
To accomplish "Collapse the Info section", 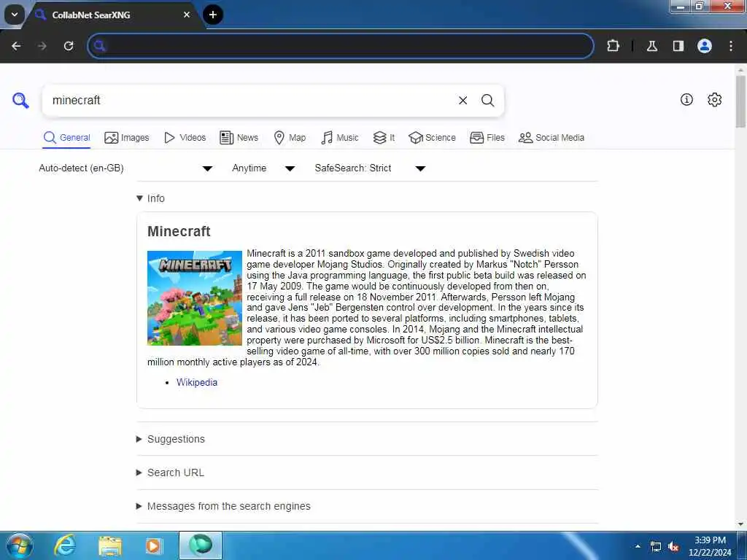I will (x=150, y=198).
